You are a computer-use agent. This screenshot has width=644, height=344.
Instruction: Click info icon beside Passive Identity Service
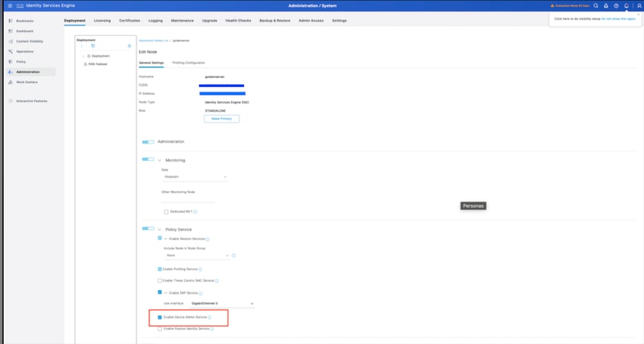pos(212,329)
